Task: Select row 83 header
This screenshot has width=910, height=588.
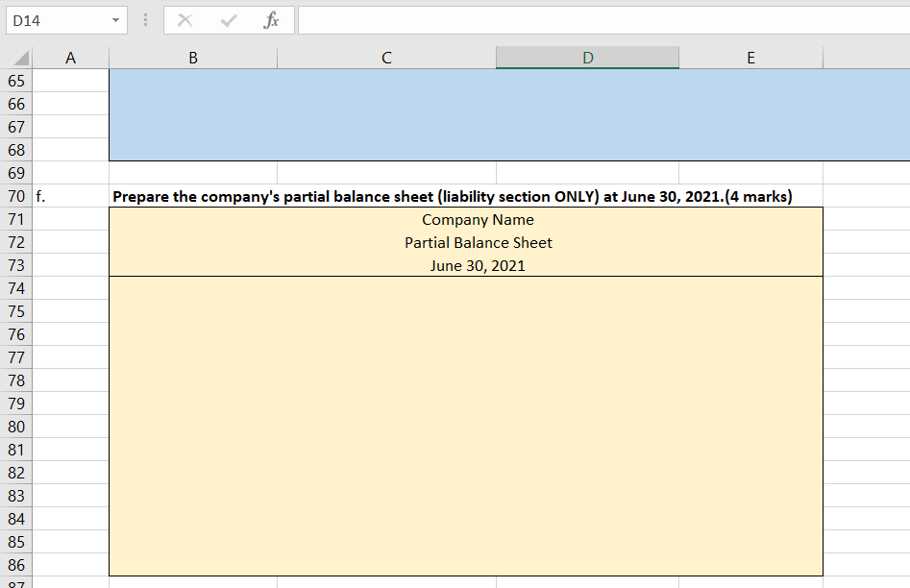Action: click(16, 496)
